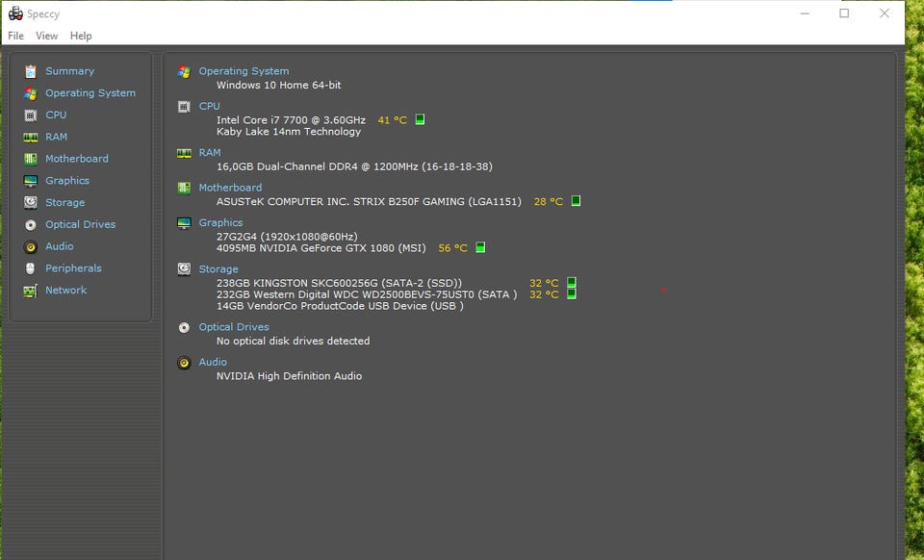This screenshot has width=924, height=560.
Task: Click the Graphics monitor icon in sidebar
Action: [31, 181]
